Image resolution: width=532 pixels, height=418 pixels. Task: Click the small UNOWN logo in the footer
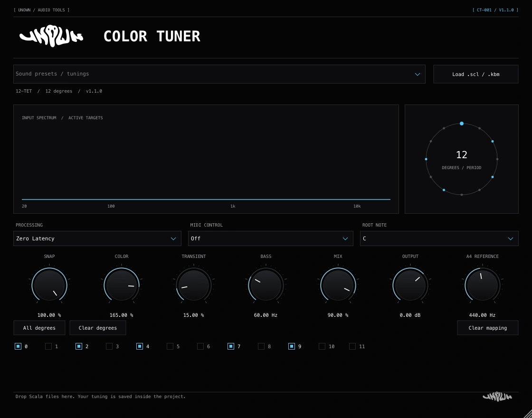497,396
